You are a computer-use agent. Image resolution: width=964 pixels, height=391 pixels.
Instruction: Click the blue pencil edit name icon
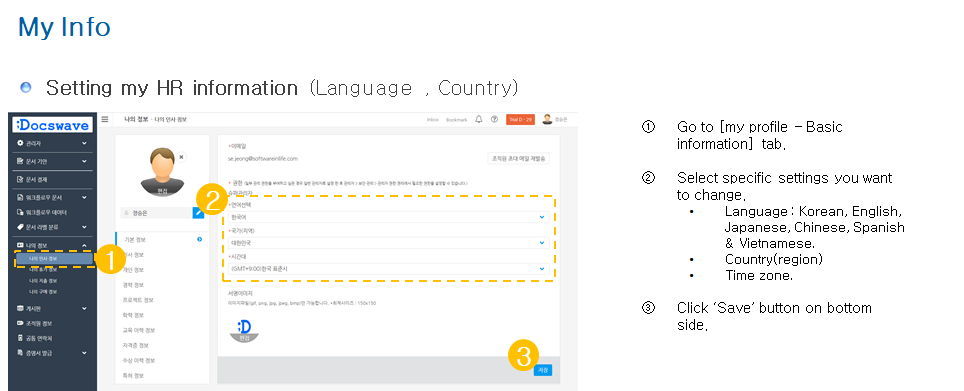tap(198, 213)
